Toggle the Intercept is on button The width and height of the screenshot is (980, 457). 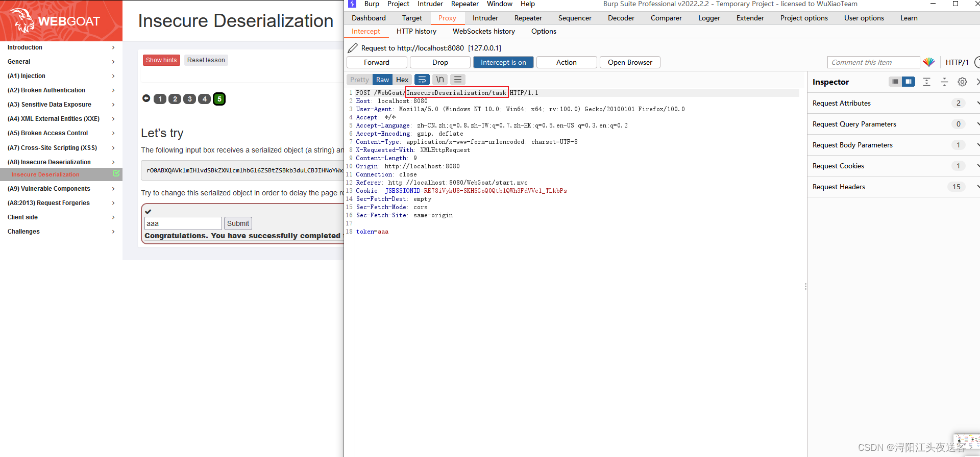(x=503, y=62)
